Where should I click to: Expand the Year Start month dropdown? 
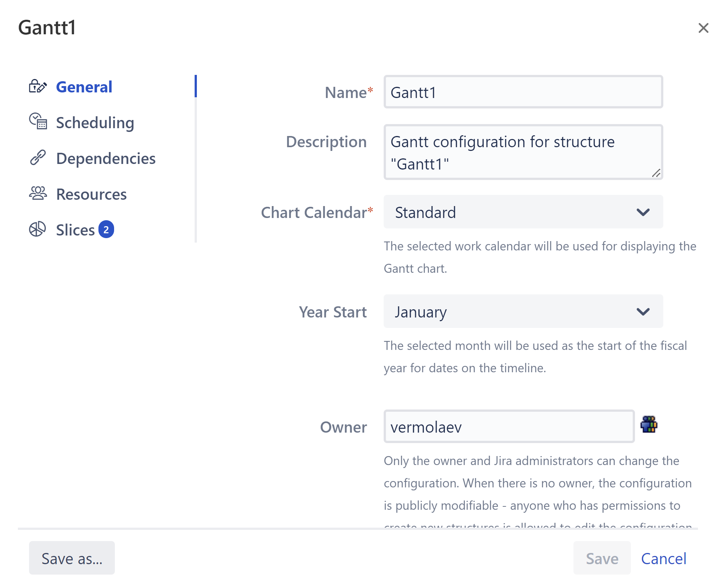coord(523,312)
